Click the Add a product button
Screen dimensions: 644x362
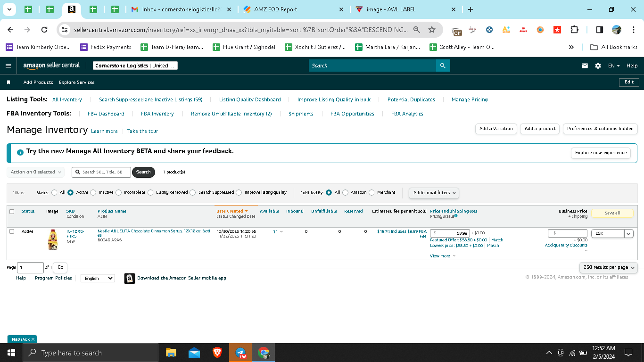point(540,129)
